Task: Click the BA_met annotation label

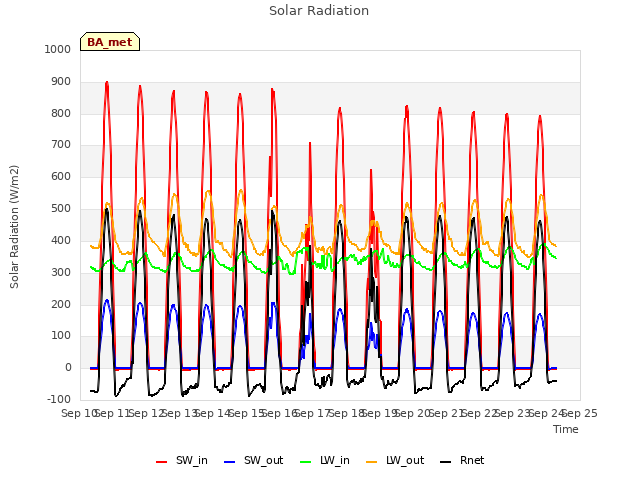Action: tap(110, 42)
